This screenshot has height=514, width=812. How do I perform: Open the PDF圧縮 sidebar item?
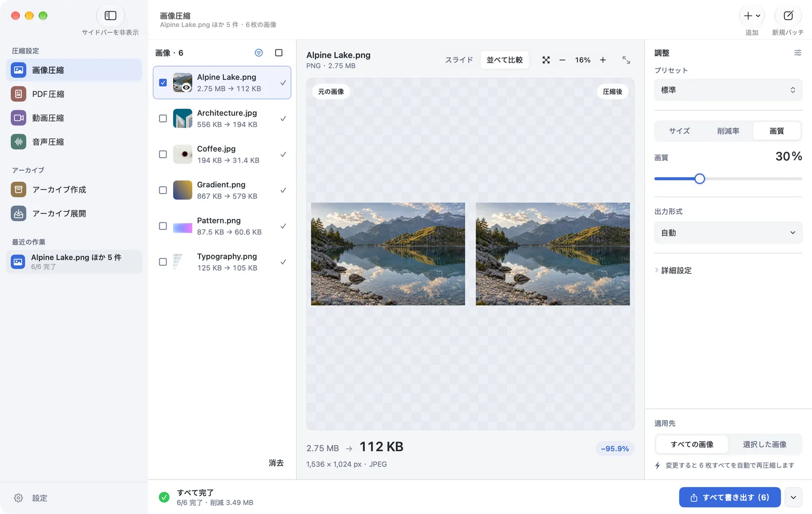tap(74, 94)
